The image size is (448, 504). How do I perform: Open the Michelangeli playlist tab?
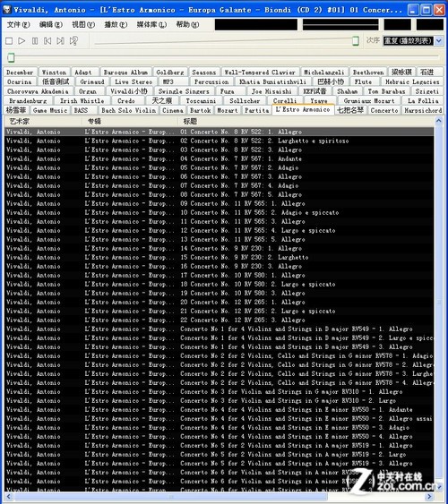click(x=324, y=73)
